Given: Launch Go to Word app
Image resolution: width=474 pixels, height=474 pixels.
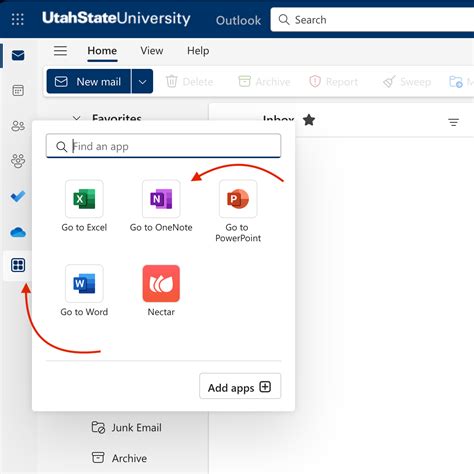Looking at the screenshot, I should coord(84,291).
